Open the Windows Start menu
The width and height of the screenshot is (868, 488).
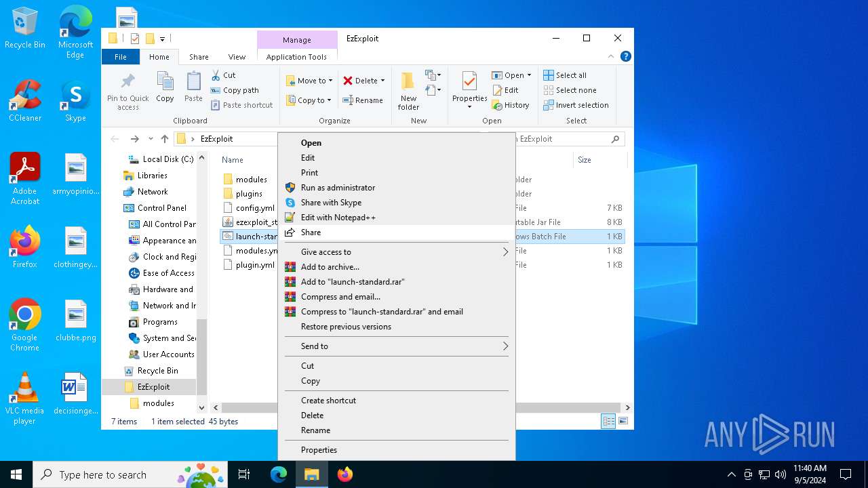pyautogui.click(x=16, y=474)
